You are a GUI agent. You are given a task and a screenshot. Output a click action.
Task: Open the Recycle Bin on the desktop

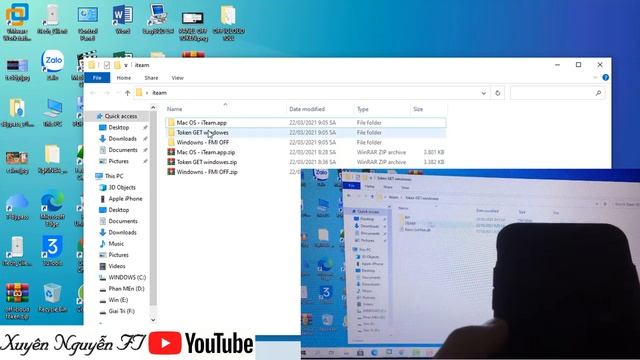tap(53, 298)
